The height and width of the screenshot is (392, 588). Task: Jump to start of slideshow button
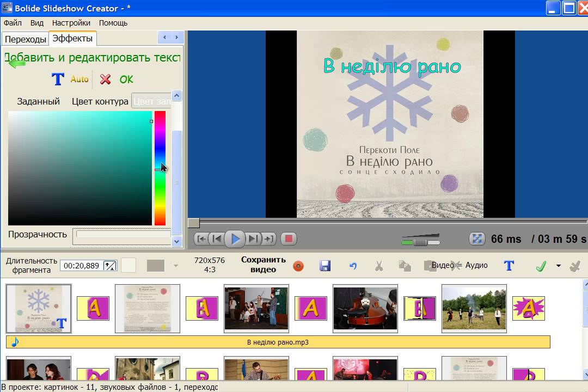[x=202, y=239]
